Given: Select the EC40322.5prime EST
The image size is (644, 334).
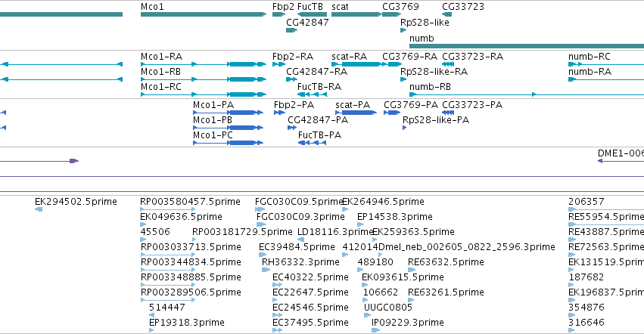Looking at the screenshot, I should coord(310,277).
